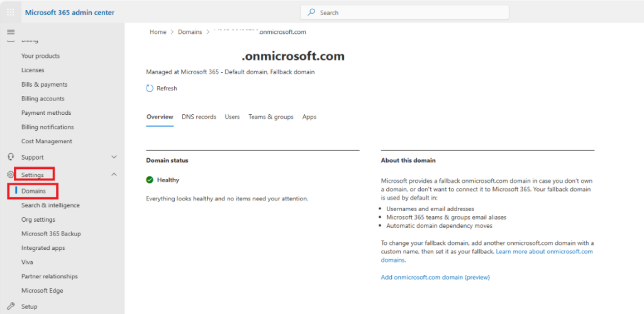Click 'Managed at Microsoft 365' description text
This screenshot has width=644, height=314.
(x=230, y=72)
